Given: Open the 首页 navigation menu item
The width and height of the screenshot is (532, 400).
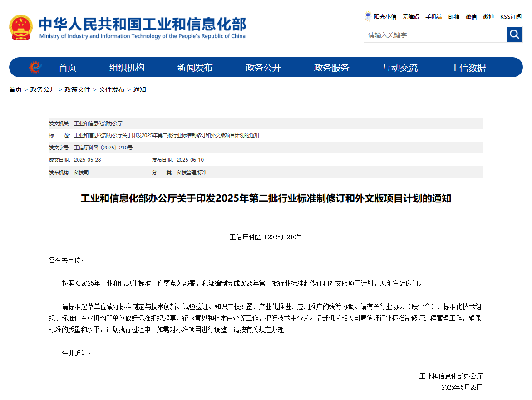Looking at the screenshot, I should [x=68, y=68].
